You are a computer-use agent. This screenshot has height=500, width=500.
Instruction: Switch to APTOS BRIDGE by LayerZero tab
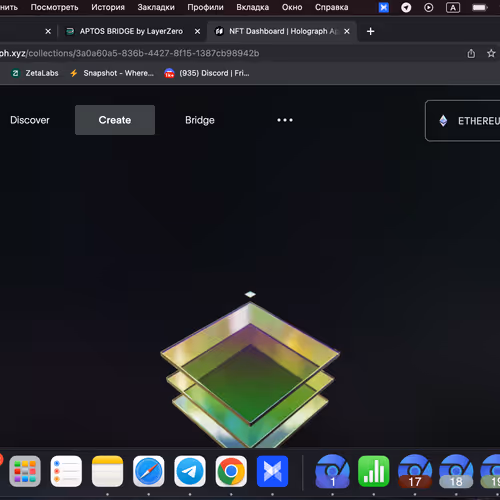[131, 31]
